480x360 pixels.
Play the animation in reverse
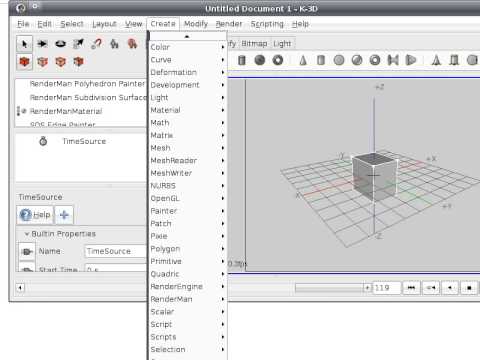(450, 287)
